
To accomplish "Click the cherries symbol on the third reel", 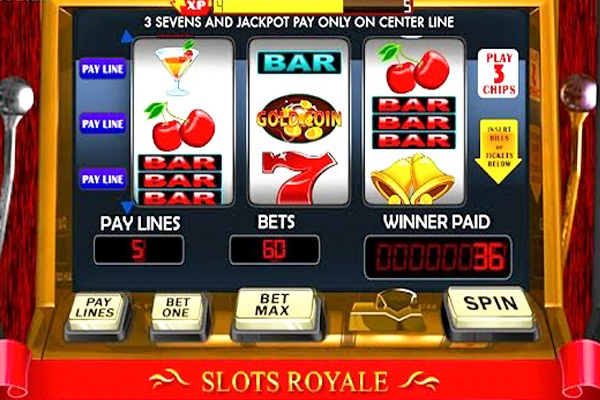I will pyautogui.click(x=414, y=69).
